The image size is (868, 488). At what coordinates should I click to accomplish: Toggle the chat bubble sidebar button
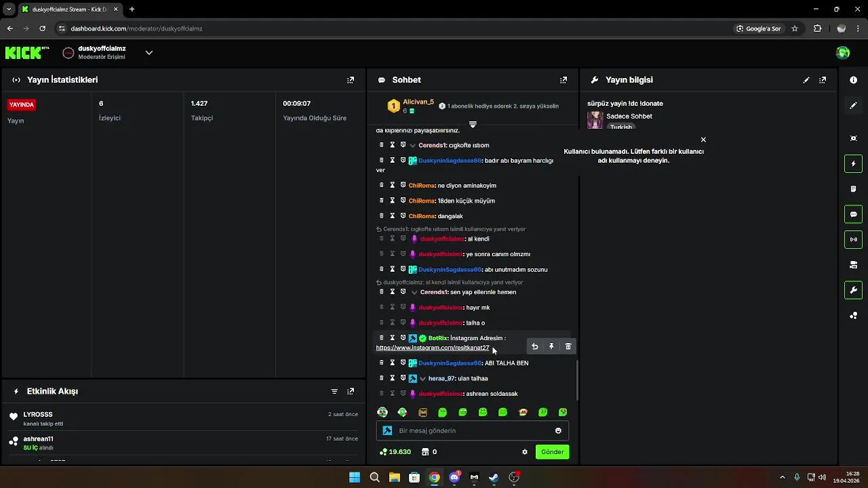coord(853,214)
